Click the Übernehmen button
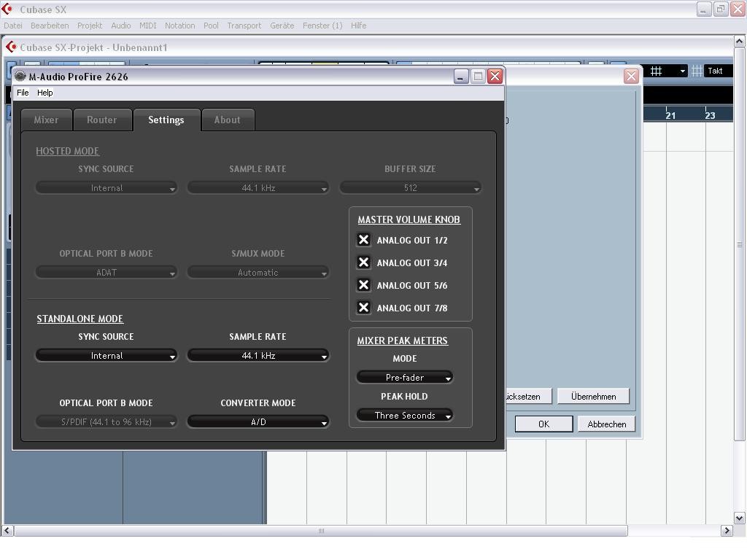Viewport: 747px width, 560px height. [593, 396]
